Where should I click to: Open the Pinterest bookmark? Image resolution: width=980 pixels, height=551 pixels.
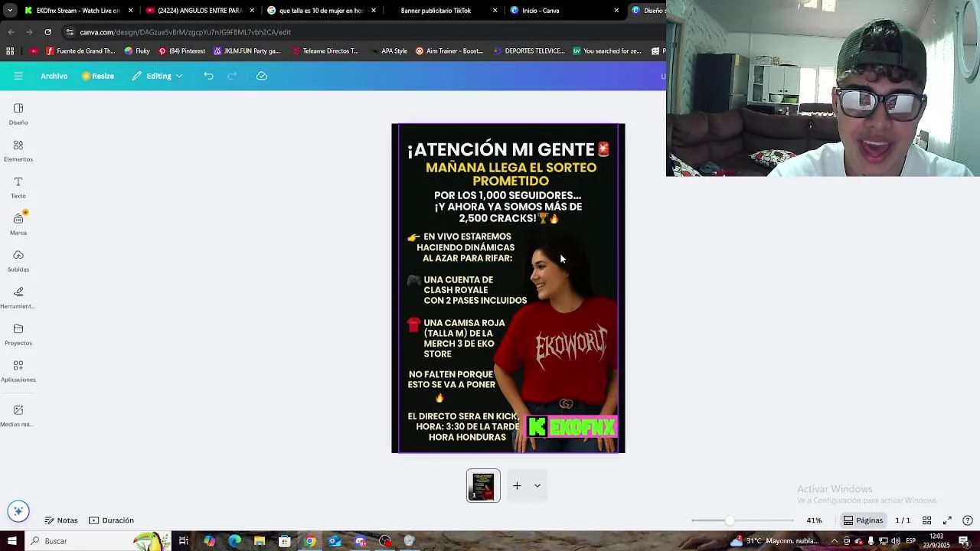[x=181, y=51]
